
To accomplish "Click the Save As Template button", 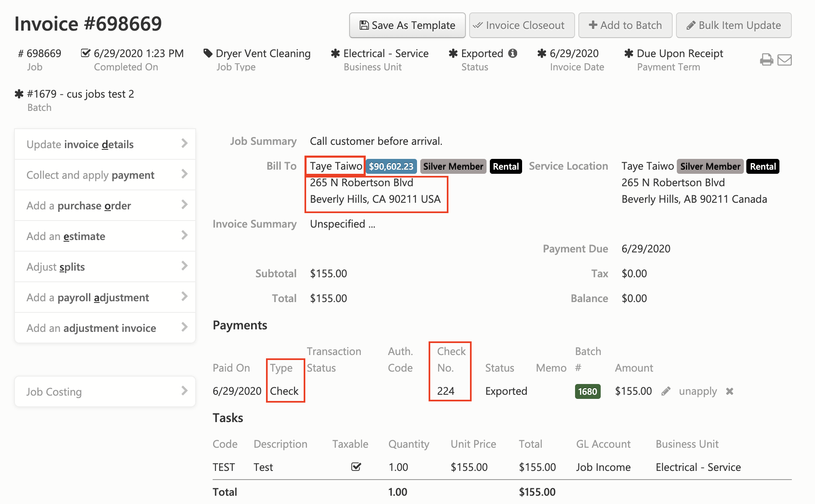I will pos(407,25).
